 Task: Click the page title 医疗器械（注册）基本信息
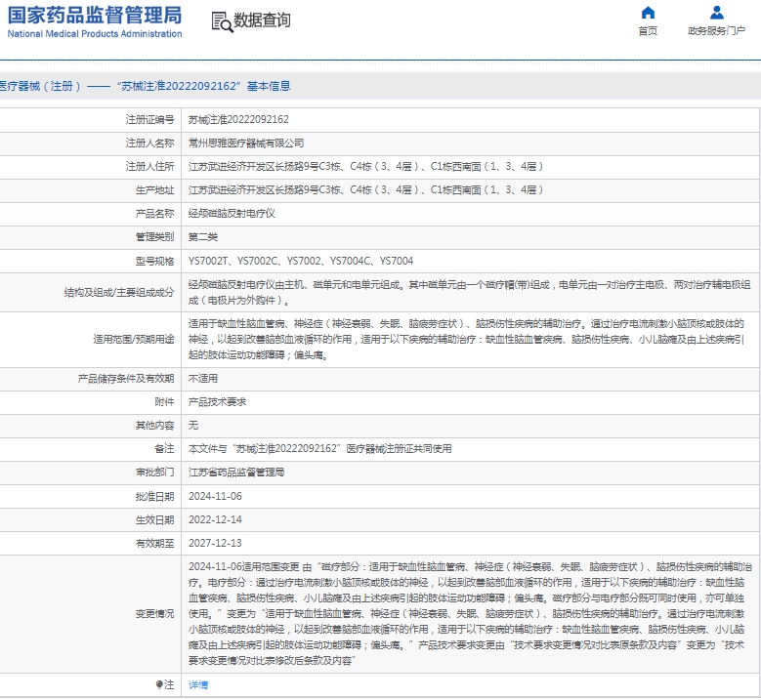click(145, 86)
